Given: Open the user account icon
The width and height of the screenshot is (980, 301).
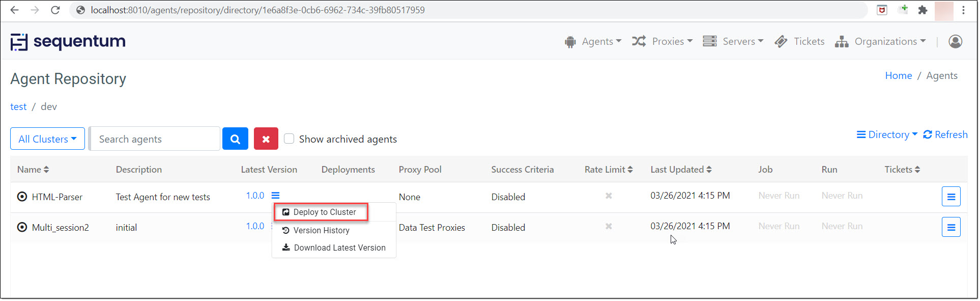Looking at the screenshot, I should 955,41.
